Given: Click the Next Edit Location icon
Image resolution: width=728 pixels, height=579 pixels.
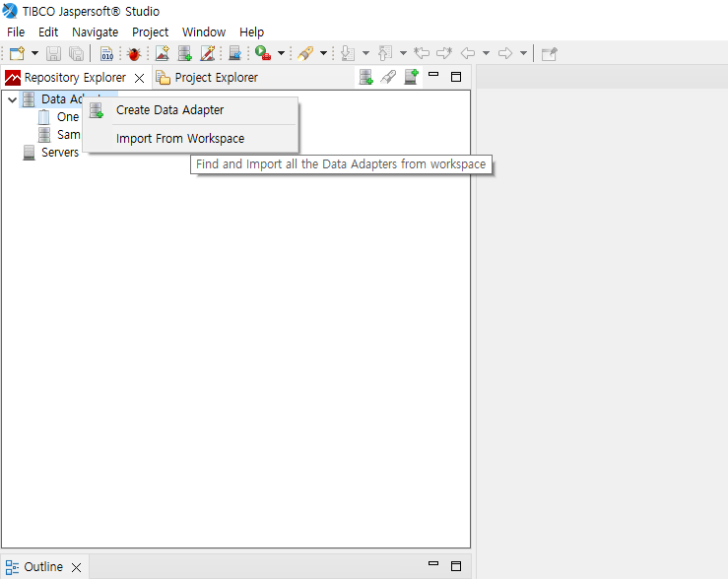Looking at the screenshot, I should tap(444, 53).
